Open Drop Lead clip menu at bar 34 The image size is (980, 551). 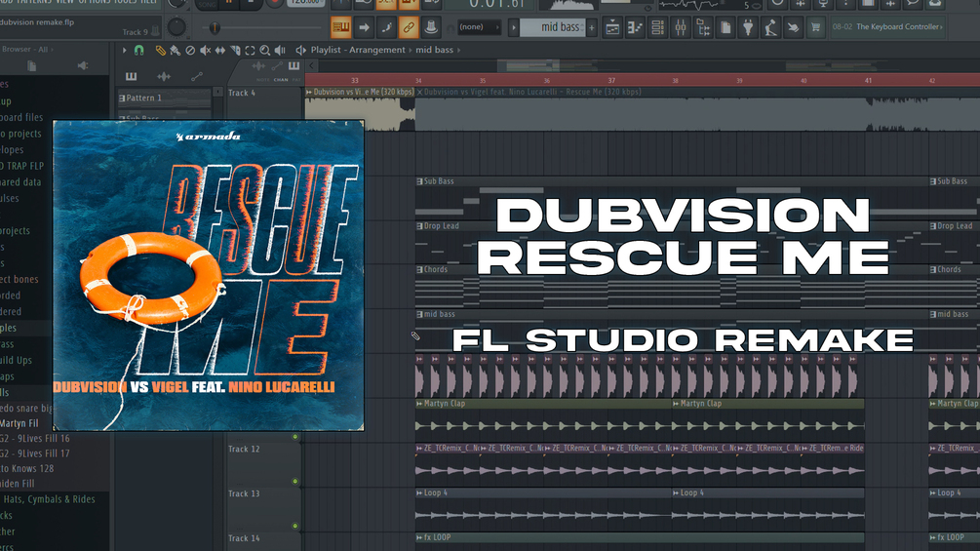[419, 226]
